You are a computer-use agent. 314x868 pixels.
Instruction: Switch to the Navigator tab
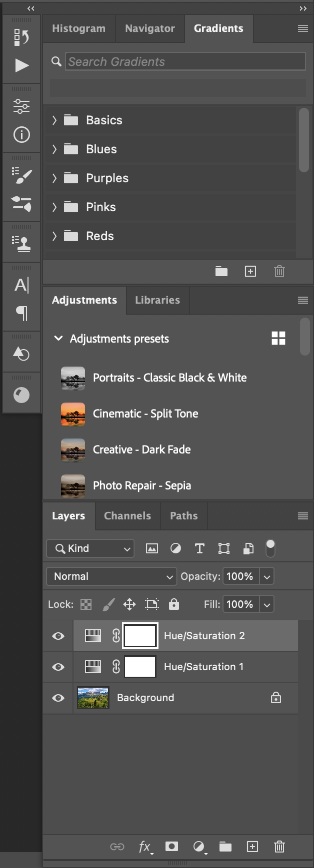click(x=150, y=28)
